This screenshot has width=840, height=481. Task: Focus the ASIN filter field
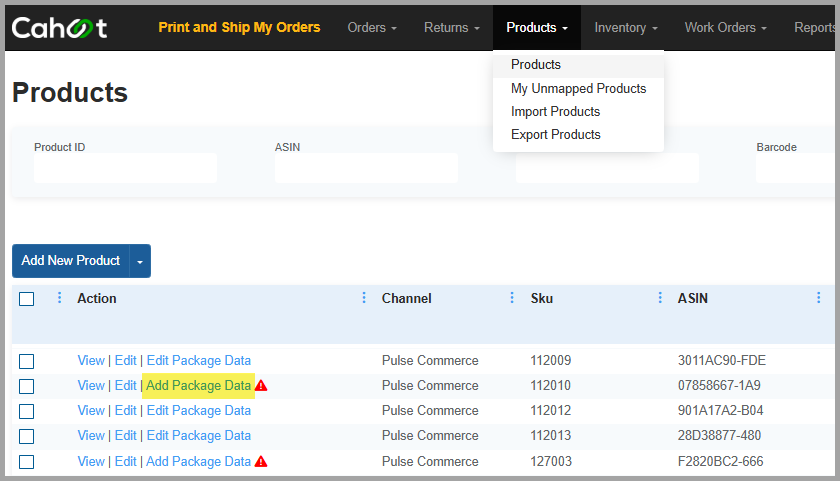pos(366,168)
